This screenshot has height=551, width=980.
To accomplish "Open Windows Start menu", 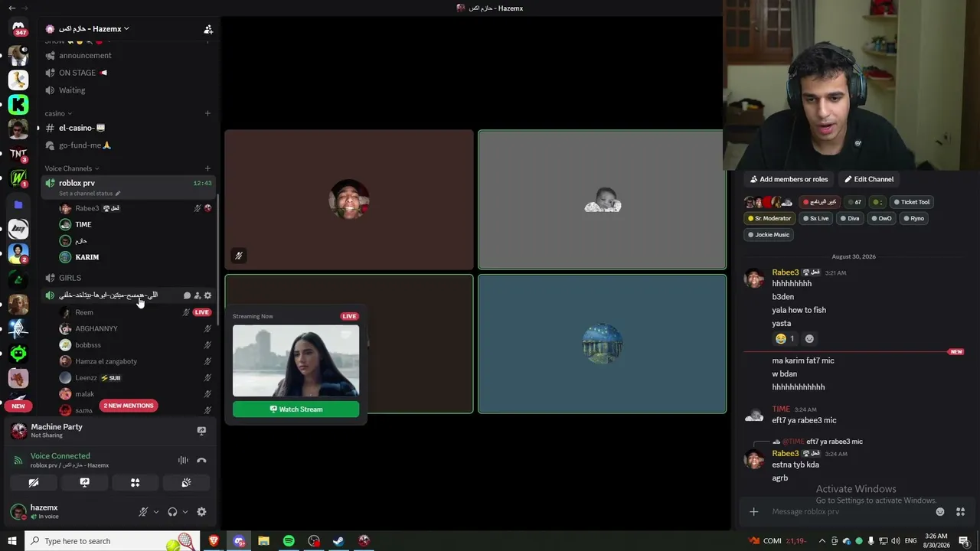I will (x=12, y=541).
